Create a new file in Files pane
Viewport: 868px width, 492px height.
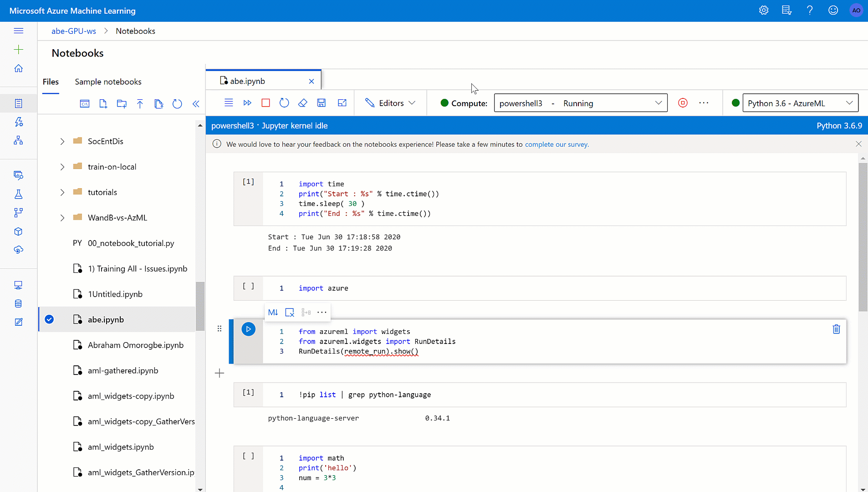[x=103, y=104]
